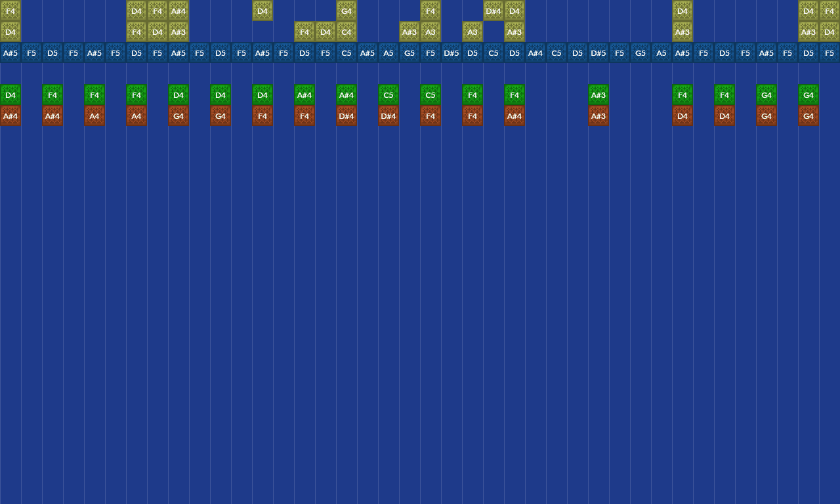Select the leftmost blue G5 note block
840x504 pixels.
tap(409, 52)
